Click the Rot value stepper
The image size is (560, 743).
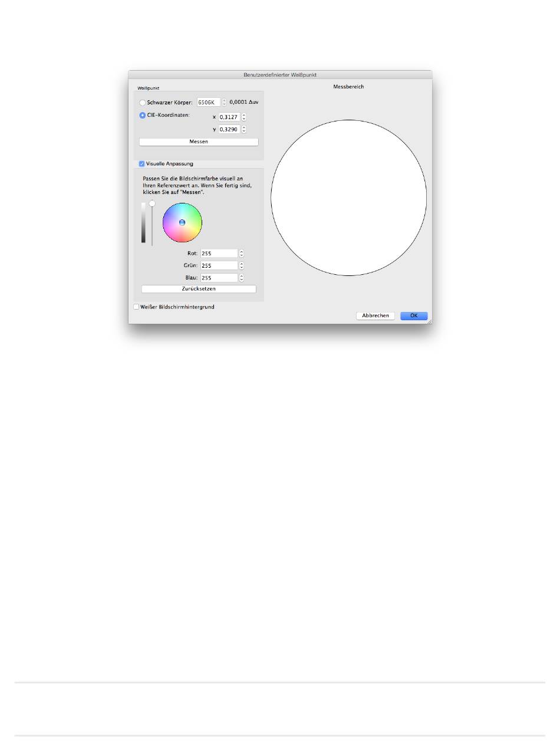pos(241,253)
